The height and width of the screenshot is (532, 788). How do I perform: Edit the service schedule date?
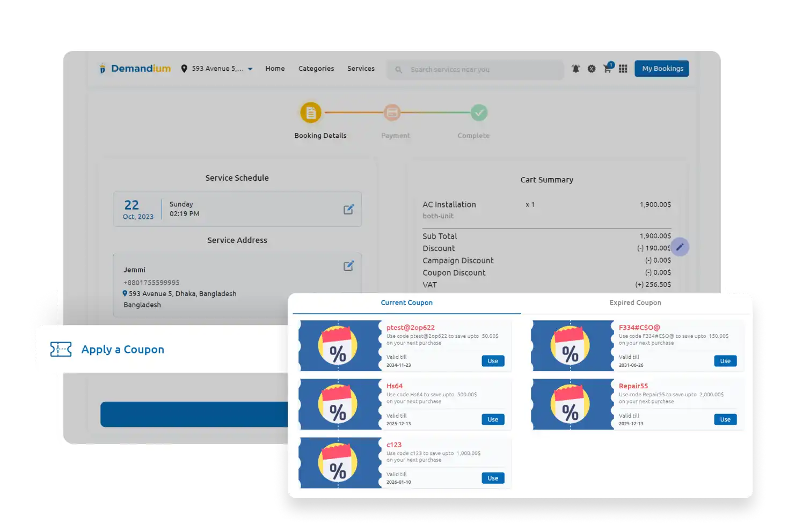tap(348, 209)
